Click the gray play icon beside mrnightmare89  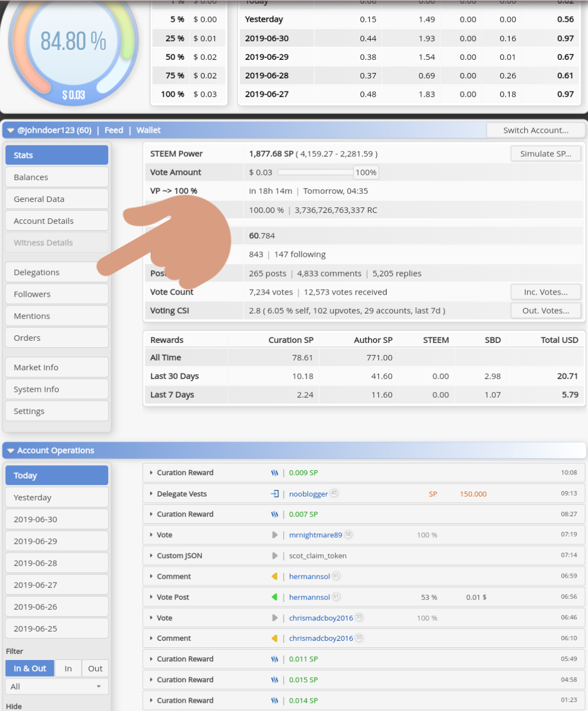coord(275,535)
